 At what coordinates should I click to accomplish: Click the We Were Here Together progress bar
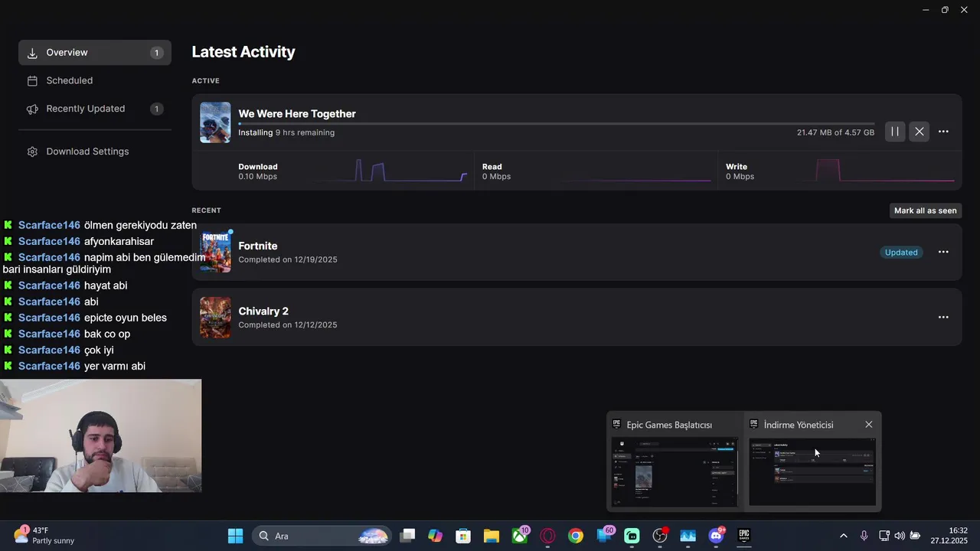556,123
